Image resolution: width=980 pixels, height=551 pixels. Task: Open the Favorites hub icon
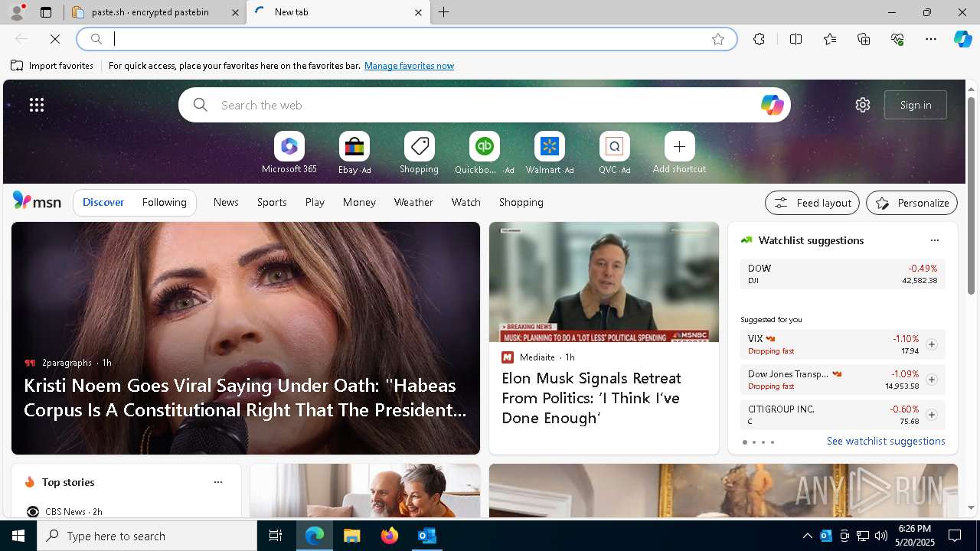point(830,39)
